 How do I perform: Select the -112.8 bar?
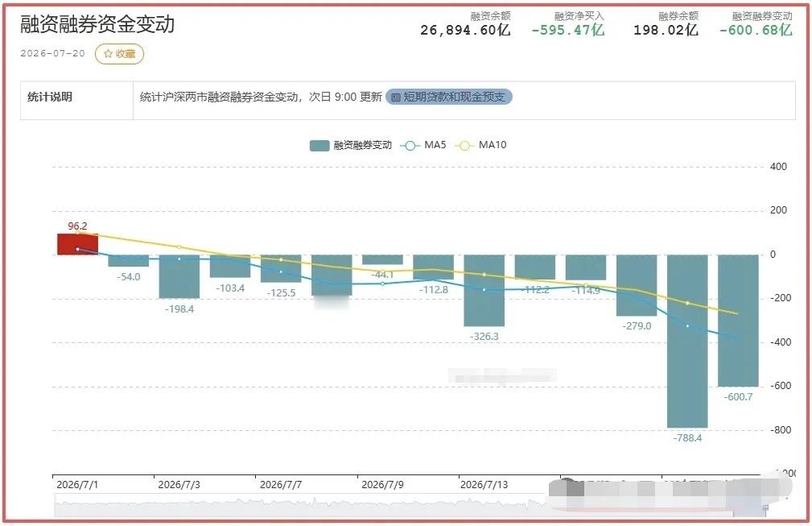[x=434, y=267]
